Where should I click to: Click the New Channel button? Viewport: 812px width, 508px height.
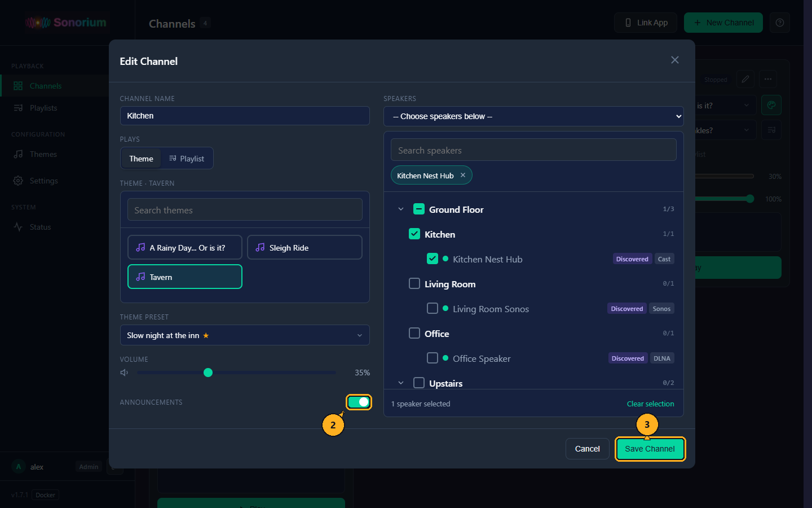click(723, 23)
